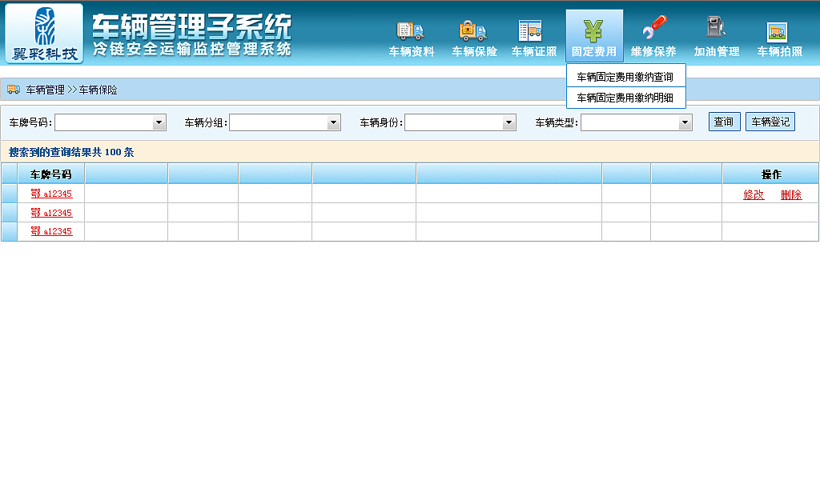The width and height of the screenshot is (820, 504).
Task: Click the 操作 column header
Action: point(771,174)
